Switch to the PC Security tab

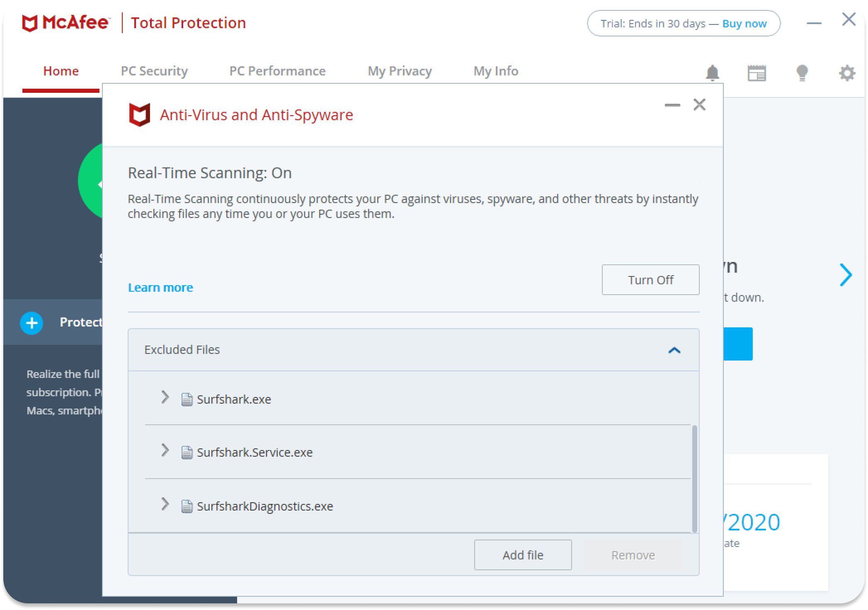(154, 71)
